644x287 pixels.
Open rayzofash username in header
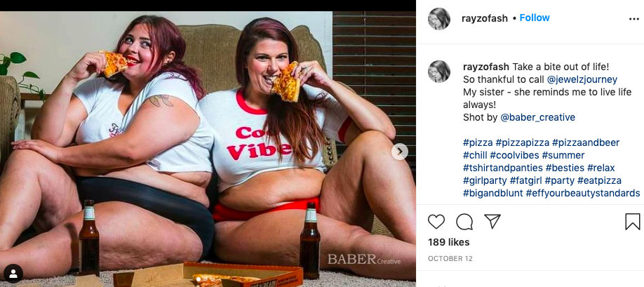coord(485,18)
